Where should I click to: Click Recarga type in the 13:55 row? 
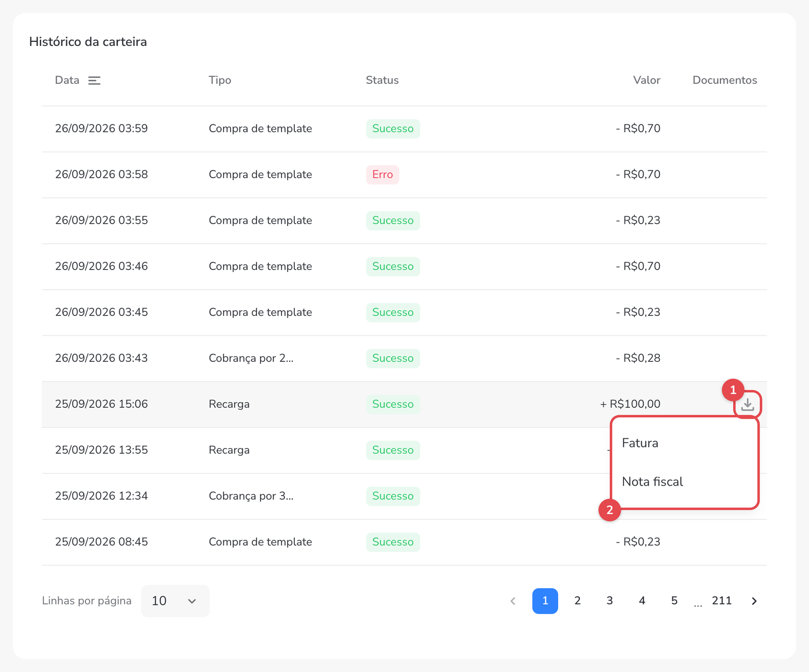[x=229, y=450]
